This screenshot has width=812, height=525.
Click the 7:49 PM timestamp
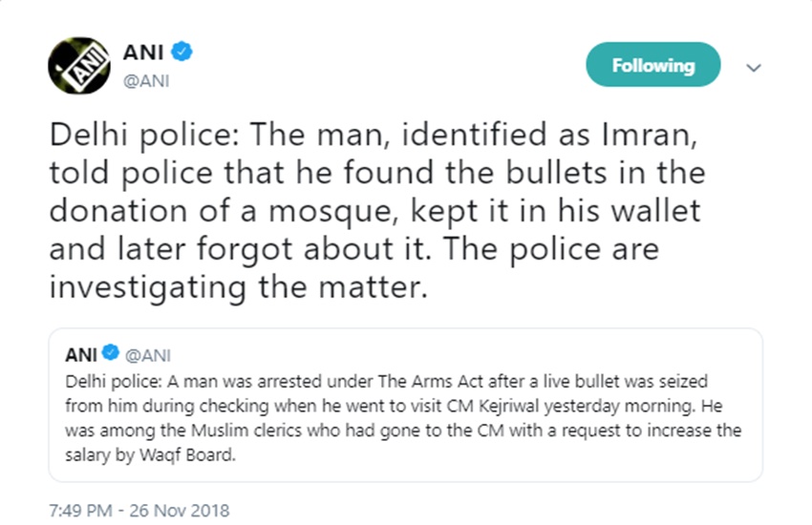coord(79,510)
